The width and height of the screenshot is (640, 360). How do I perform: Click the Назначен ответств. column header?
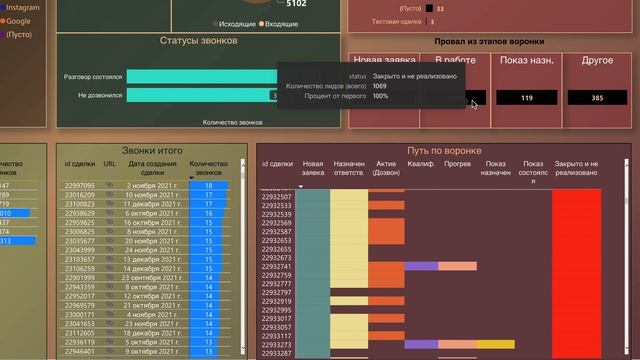349,168
